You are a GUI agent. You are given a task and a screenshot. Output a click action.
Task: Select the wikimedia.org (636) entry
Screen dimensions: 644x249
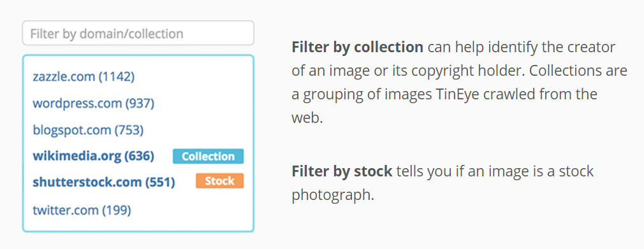click(93, 156)
